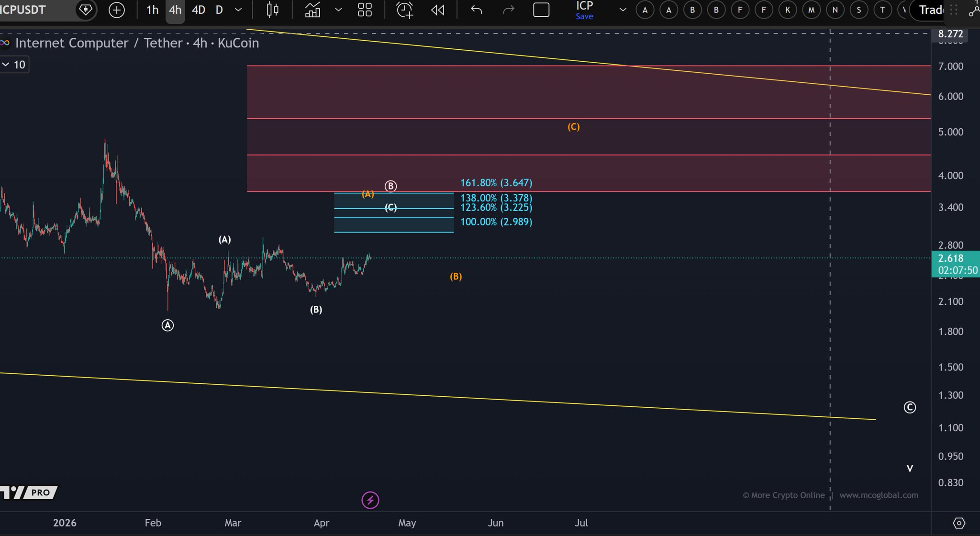Expand the collapsed indicators legend showing 10

pos(14,65)
